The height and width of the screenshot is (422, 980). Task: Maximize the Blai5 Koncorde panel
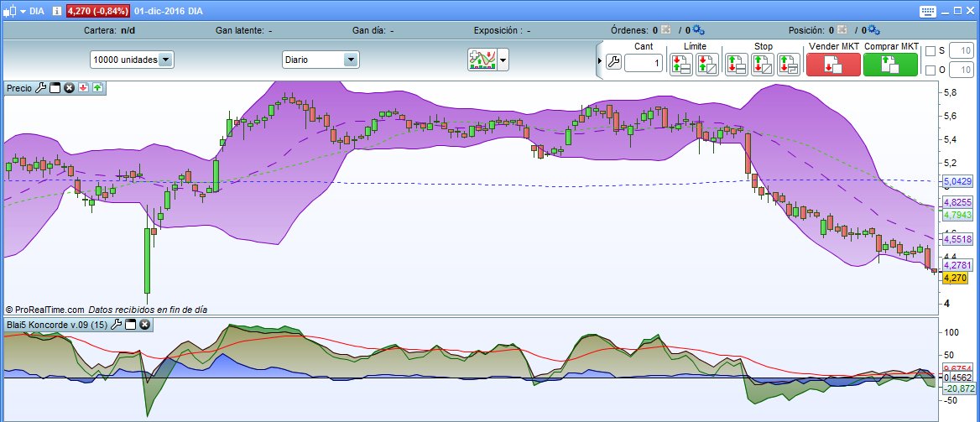(131, 325)
